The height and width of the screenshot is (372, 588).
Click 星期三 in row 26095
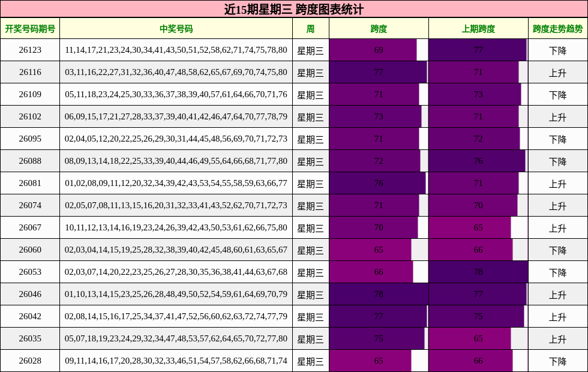pos(311,139)
